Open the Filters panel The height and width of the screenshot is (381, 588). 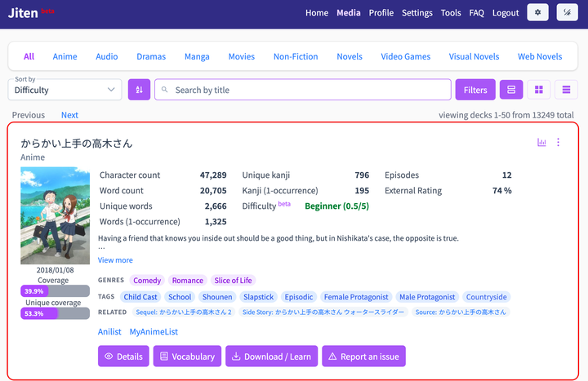tap(475, 90)
